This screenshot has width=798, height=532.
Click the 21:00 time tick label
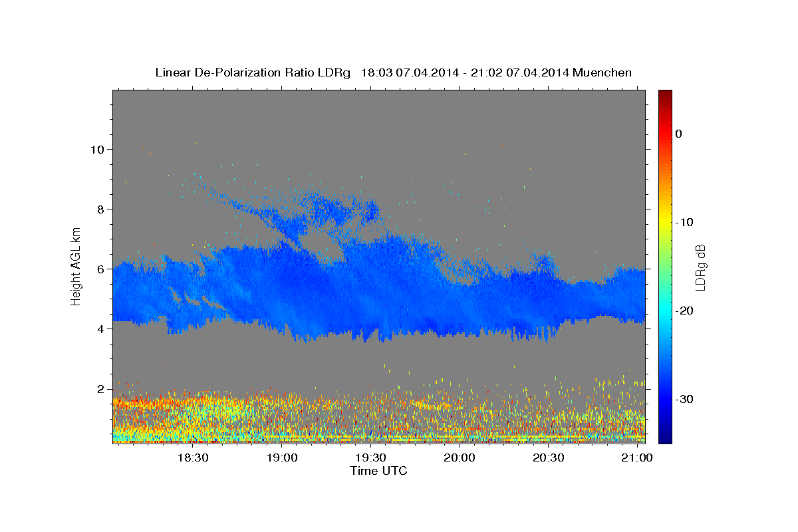[637, 458]
